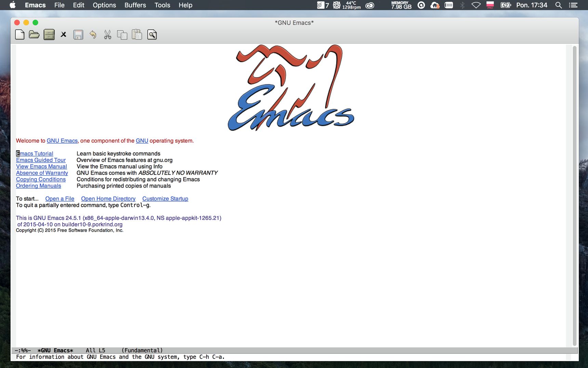588x368 pixels.
Task: Click the clock showing Pon. 17:34
Action: [x=532, y=5]
